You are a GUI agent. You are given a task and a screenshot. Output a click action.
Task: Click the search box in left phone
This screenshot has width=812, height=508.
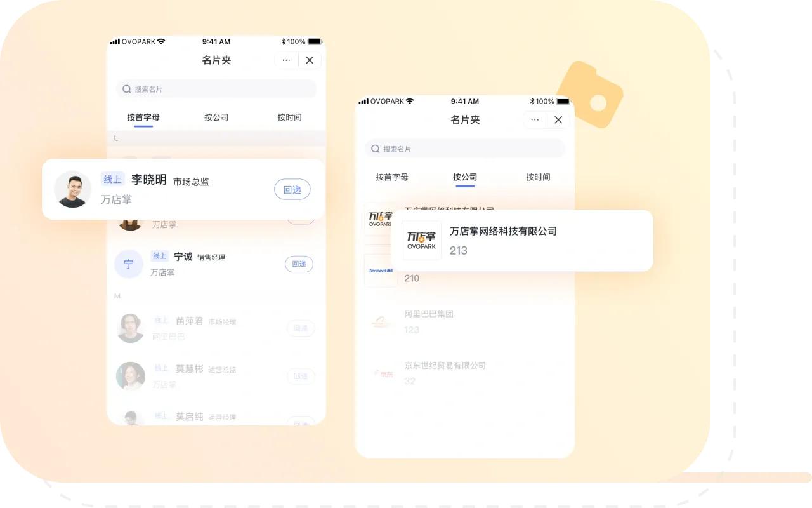(216, 90)
